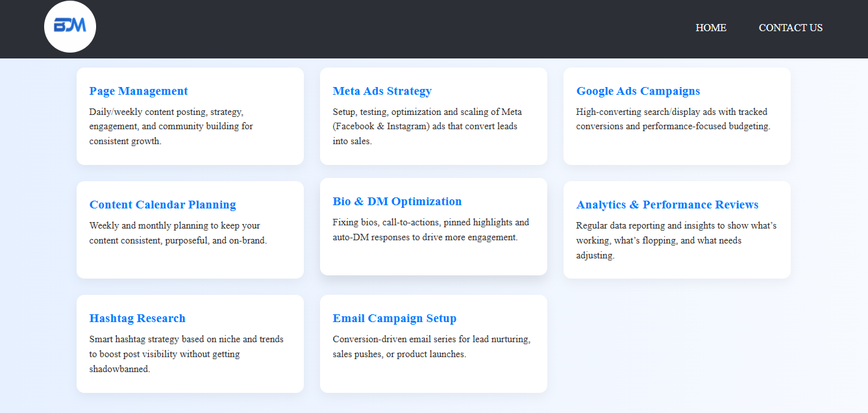This screenshot has width=868, height=413.
Task: Select the Google Ads Campaigns description text
Action: click(673, 119)
